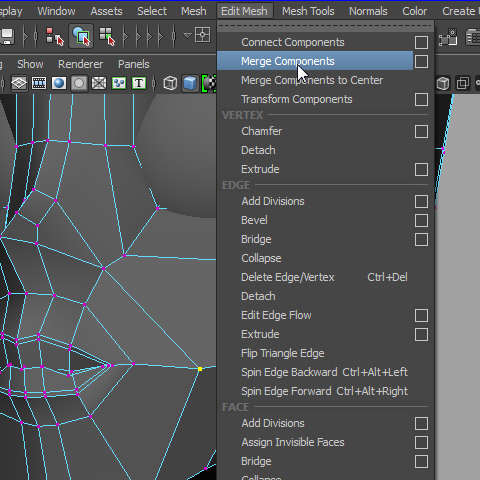Viewport: 480px width, 480px height.
Task: Open the panel Show menu
Action: click(30, 64)
